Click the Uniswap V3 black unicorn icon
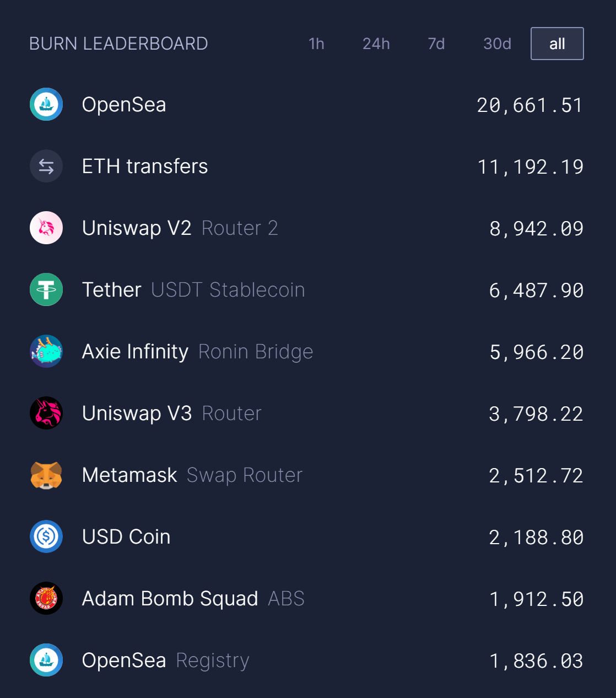Image resolution: width=616 pixels, height=698 pixels. point(46,413)
